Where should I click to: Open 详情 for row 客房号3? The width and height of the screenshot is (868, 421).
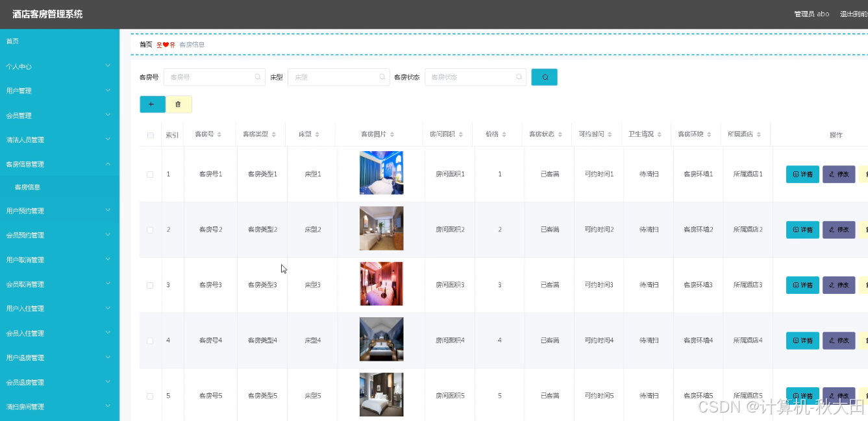802,285
